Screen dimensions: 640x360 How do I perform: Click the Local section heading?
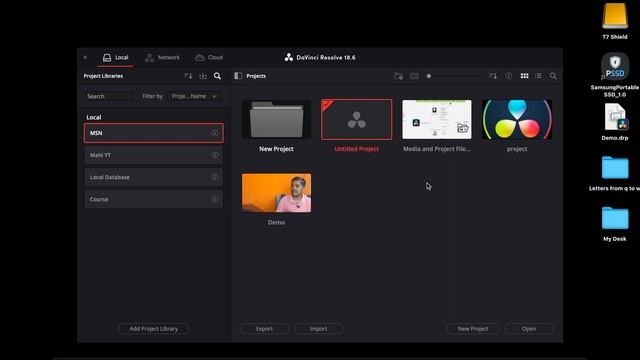point(93,117)
